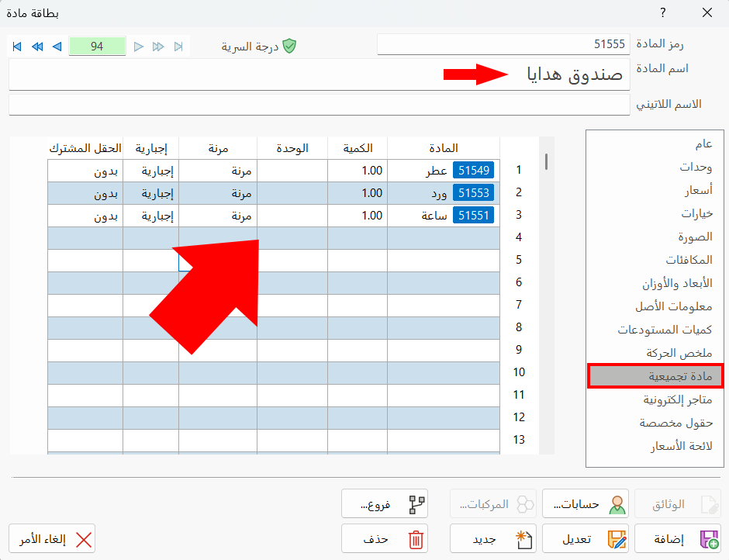Select row number 13 in the grid
729x560 pixels.
click(519, 440)
